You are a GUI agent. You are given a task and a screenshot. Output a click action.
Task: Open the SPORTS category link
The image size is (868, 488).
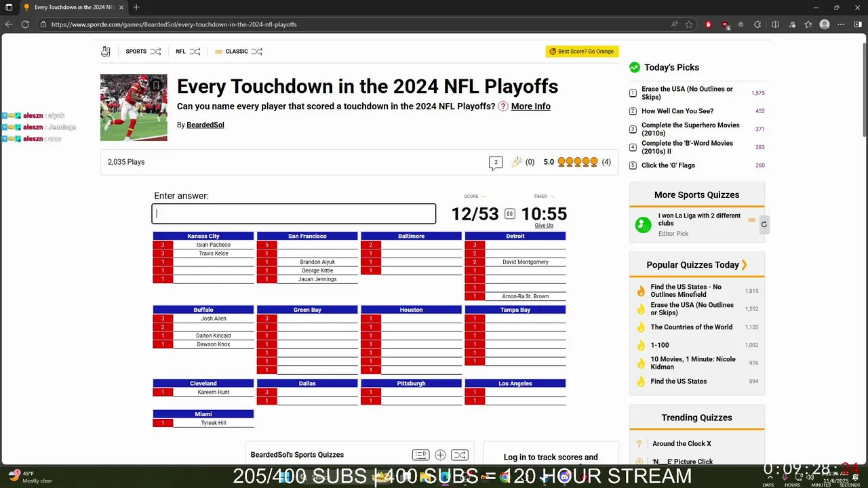click(x=136, y=52)
